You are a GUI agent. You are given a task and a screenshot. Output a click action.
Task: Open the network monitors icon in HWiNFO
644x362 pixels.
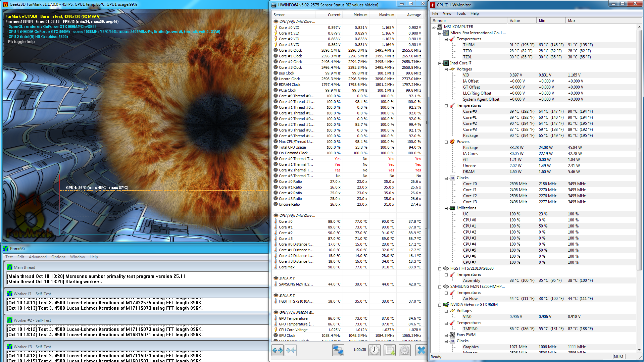click(x=338, y=350)
